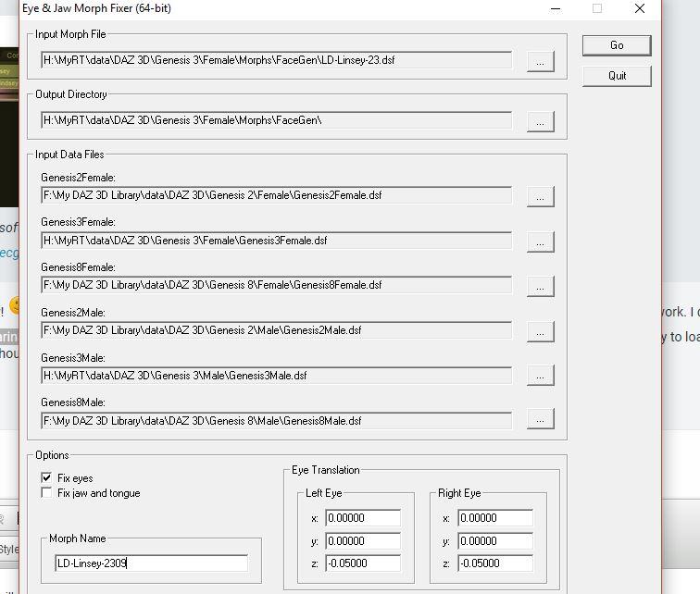The width and height of the screenshot is (700, 594).
Task: Select the Genesis8Female path field
Action: click(x=276, y=285)
